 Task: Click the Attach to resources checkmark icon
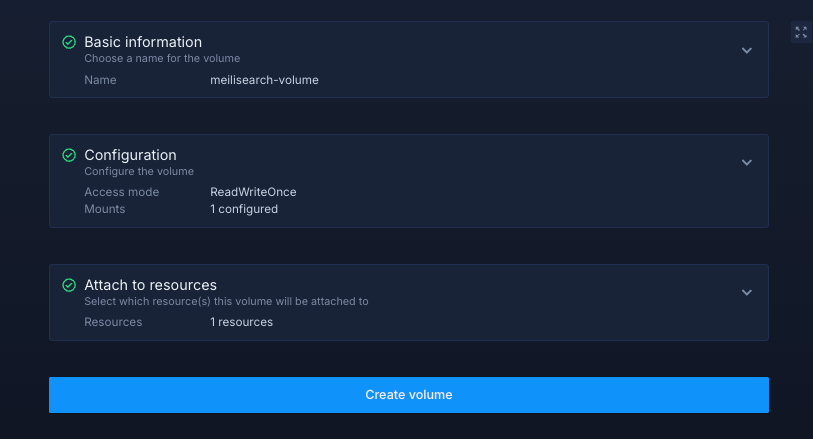click(x=69, y=285)
